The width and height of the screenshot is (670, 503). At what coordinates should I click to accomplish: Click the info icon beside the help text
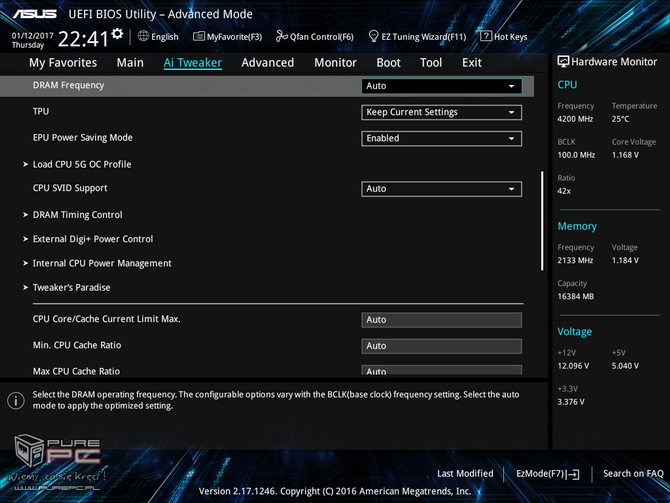(x=16, y=400)
